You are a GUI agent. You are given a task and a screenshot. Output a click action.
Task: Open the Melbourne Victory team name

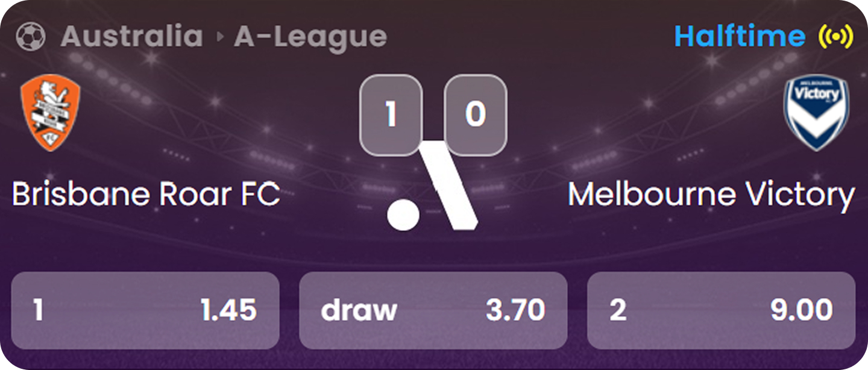pos(711,195)
